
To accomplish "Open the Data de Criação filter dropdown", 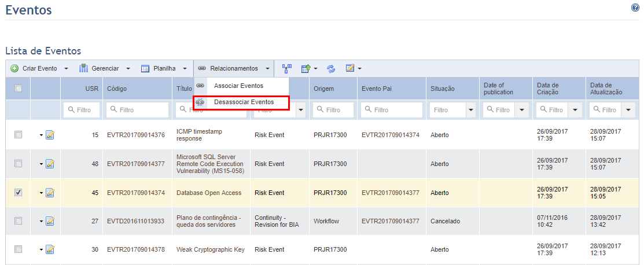I will pos(575,110).
